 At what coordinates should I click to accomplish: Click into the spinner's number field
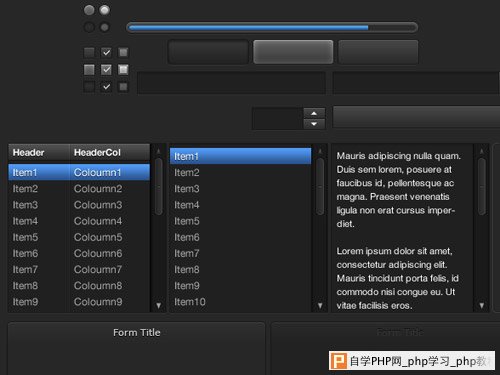tap(277, 119)
